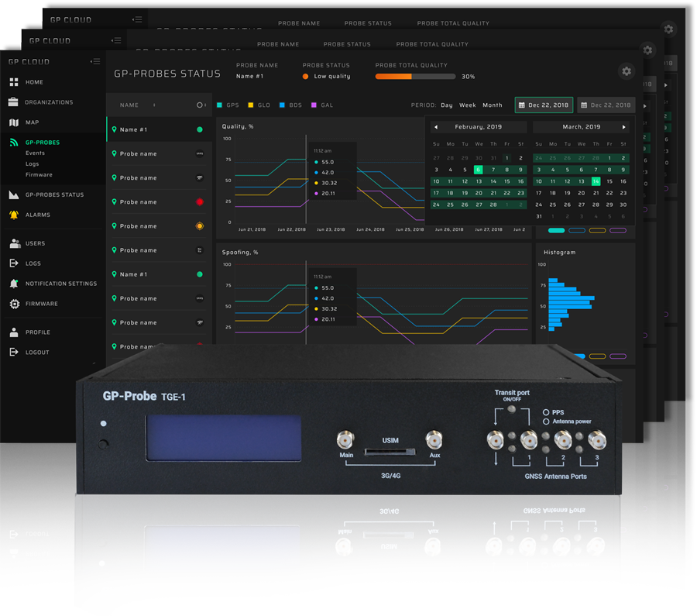The height and width of the screenshot is (616, 697).
Task: Open the Organizations briefcase item
Action: coord(40,102)
